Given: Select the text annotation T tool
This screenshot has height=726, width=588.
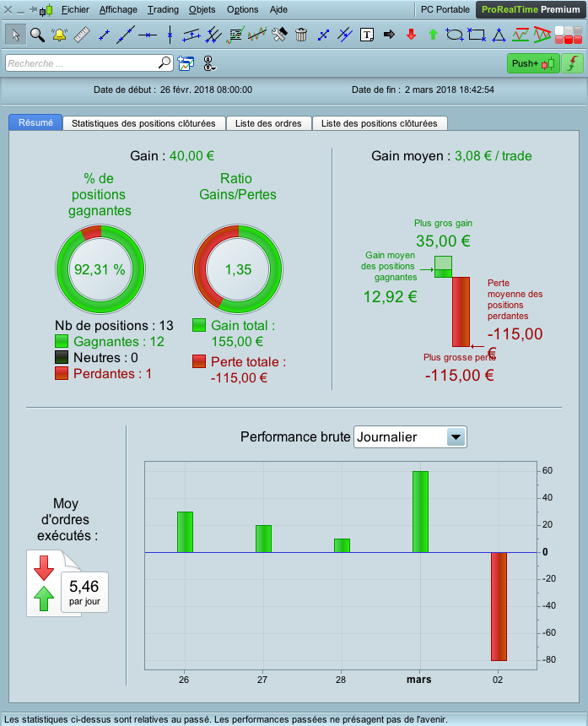Looking at the screenshot, I should click(367, 35).
